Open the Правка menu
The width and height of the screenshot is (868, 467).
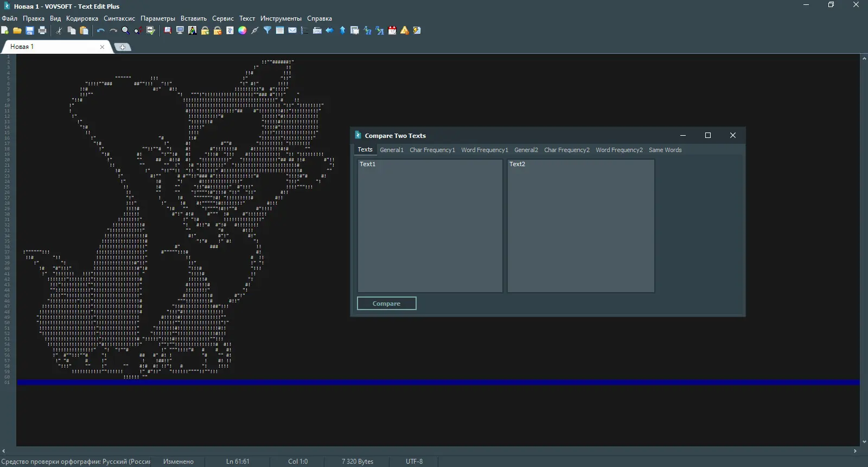34,18
